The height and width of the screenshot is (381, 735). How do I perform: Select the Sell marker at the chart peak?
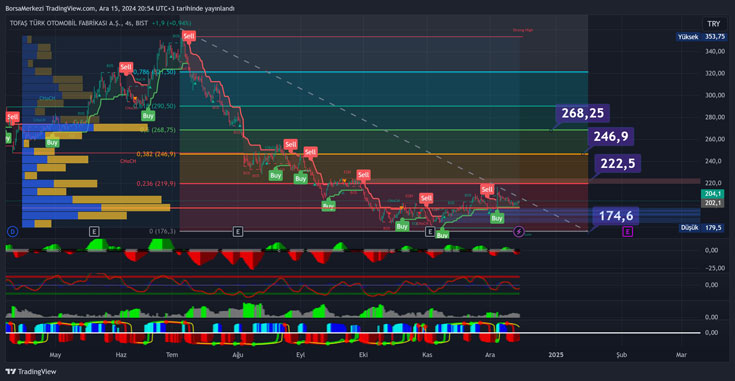188,36
